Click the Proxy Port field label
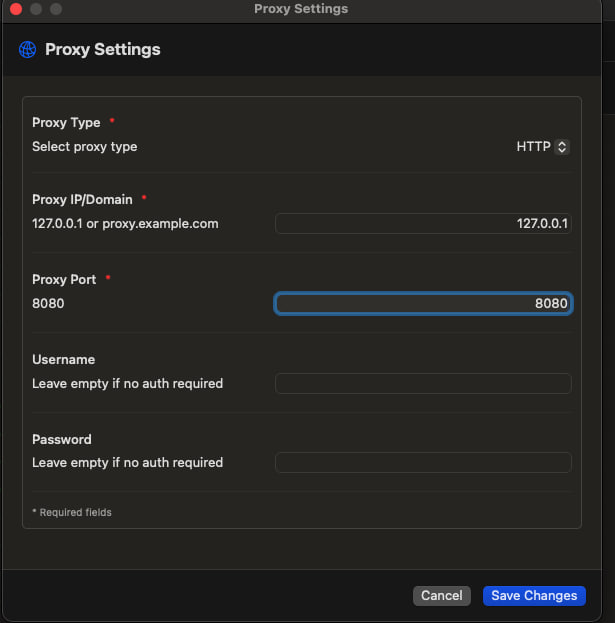 (64, 279)
